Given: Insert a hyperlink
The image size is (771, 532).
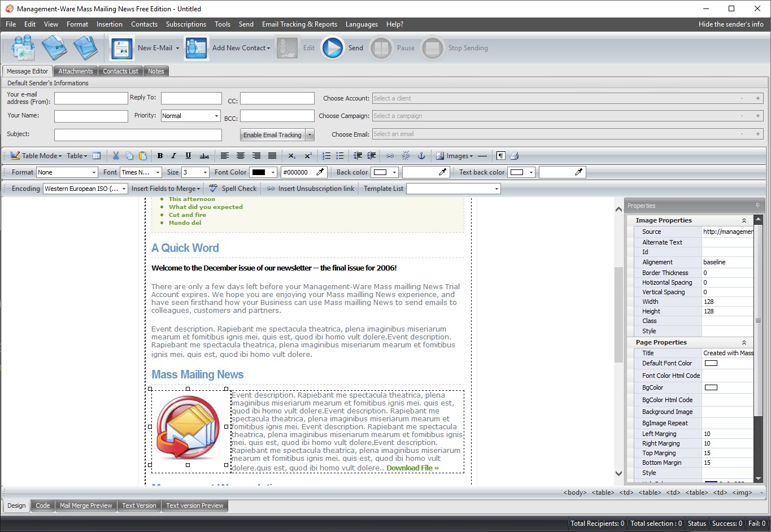Looking at the screenshot, I should pos(390,156).
